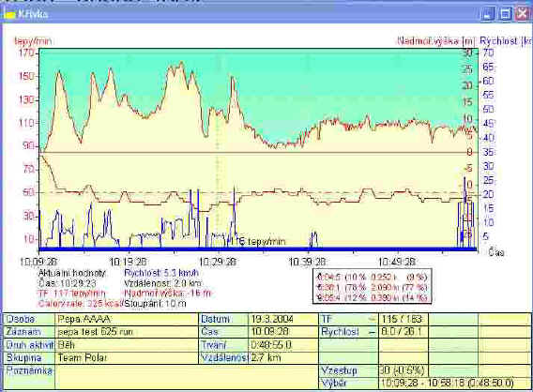This screenshot has width=533, height=392.
Task: Select the 10:29:28 time axis marker
Action: coord(218,262)
